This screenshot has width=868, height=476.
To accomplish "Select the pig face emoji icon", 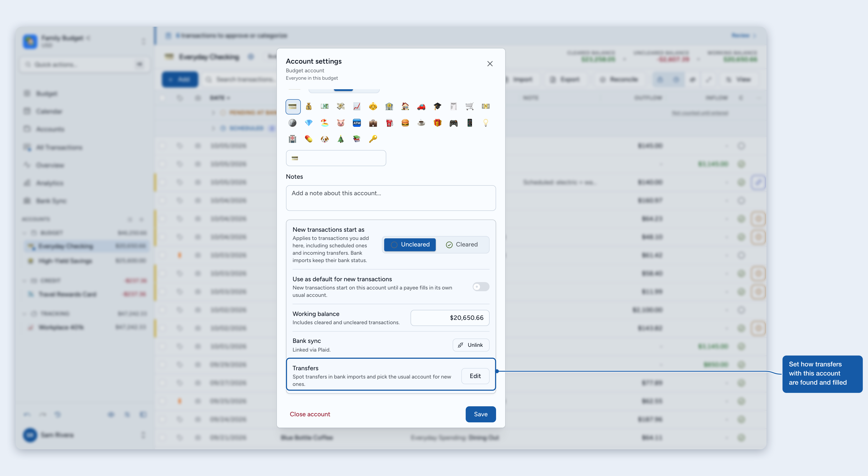I will 341,123.
